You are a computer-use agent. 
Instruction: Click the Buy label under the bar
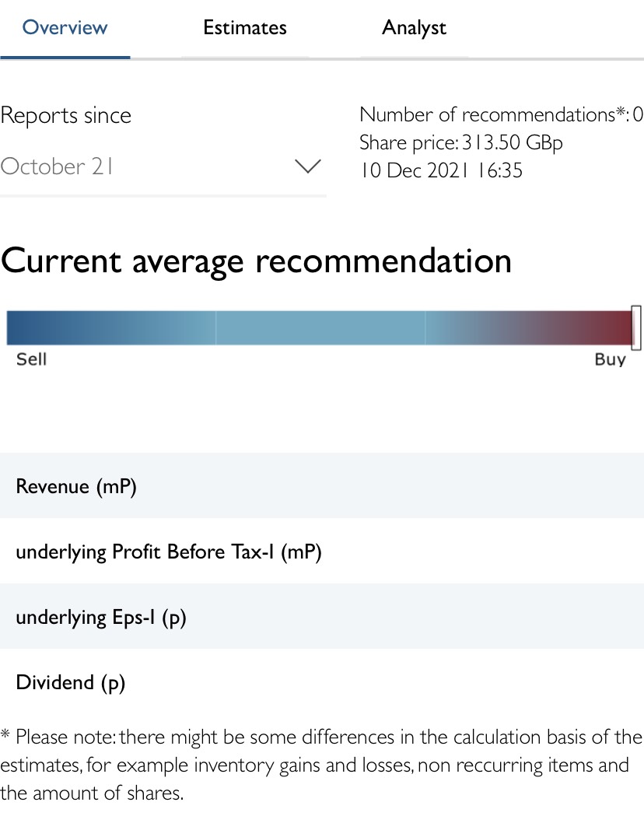pyautogui.click(x=610, y=359)
